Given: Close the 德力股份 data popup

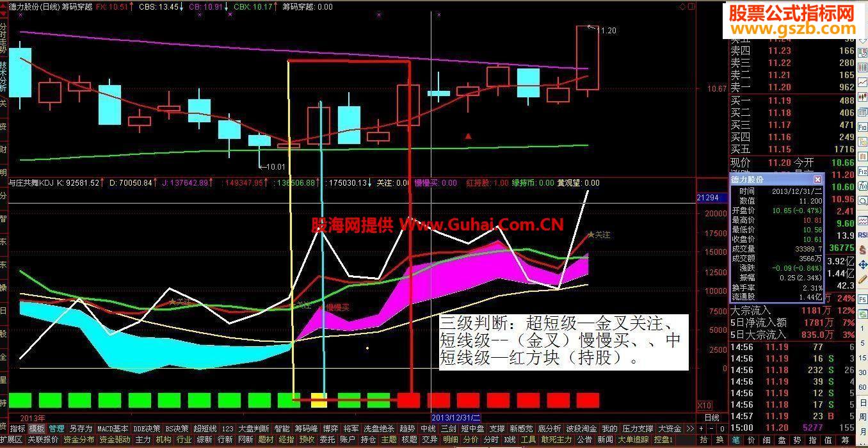Looking at the screenshot, I should (817, 180).
